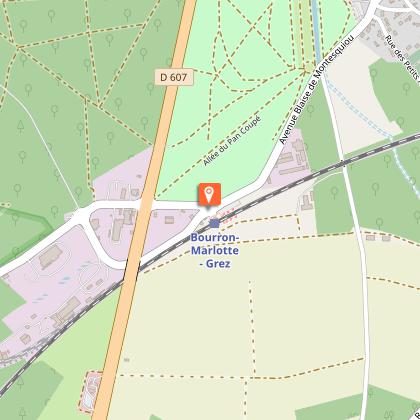Click the D 607 road shield
Screen dimensions: 420x420
pyautogui.click(x=174, y=77)
